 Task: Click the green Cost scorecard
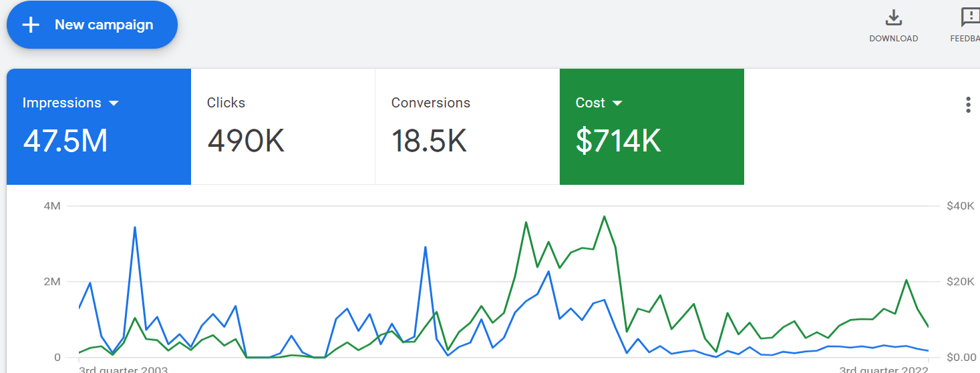tap(652, 127)
